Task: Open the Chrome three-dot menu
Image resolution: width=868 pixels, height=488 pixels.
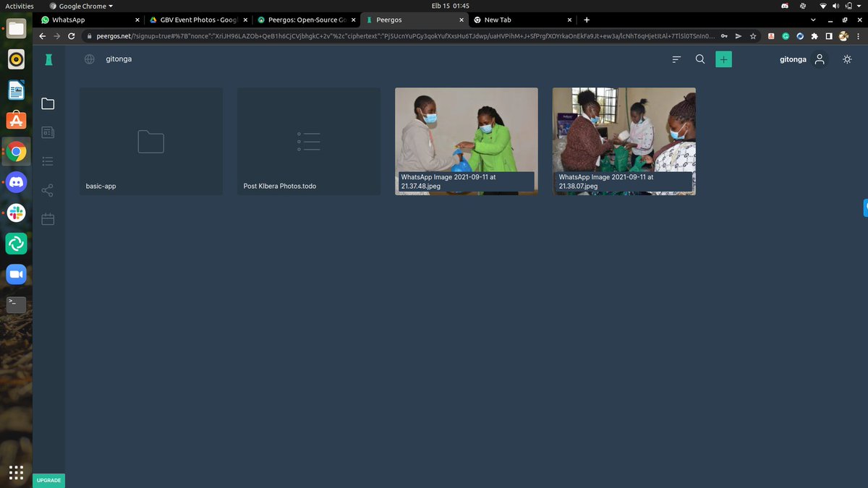Action: (858, 35)
